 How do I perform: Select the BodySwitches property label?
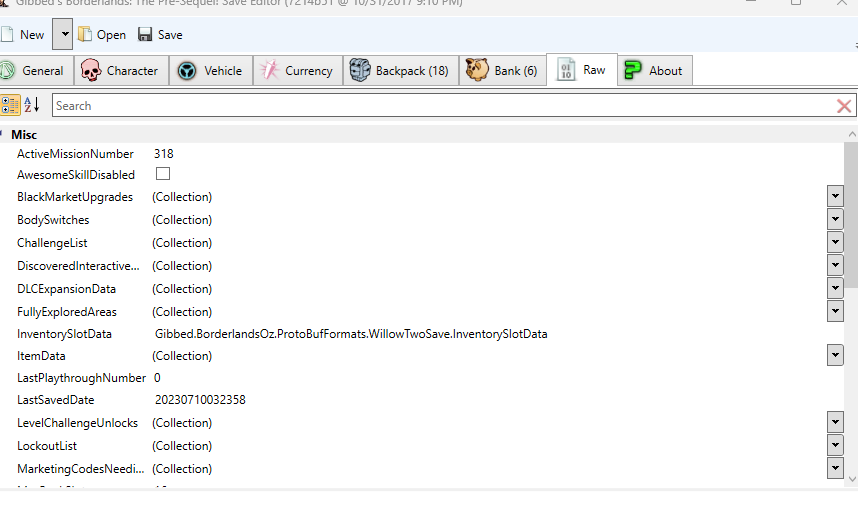tap(53, 220)
